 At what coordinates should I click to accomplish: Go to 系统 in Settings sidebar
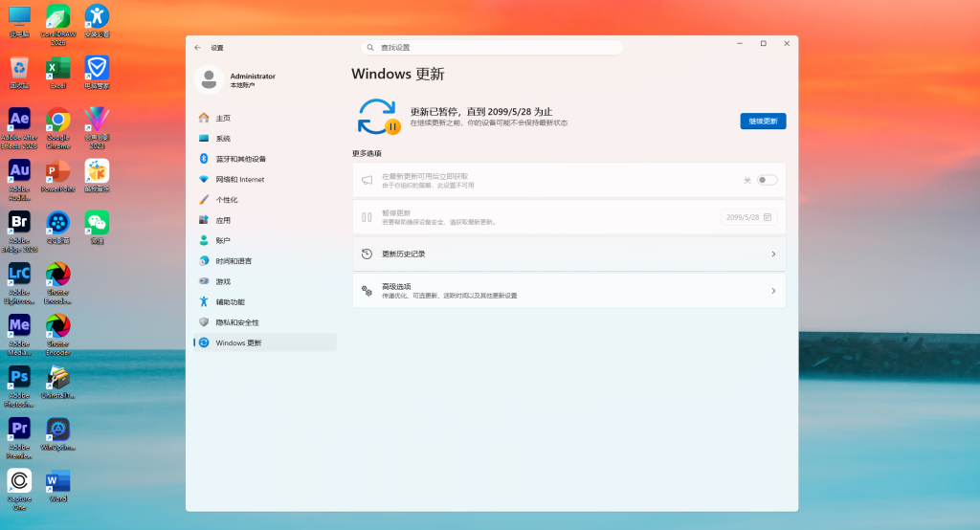point(265,138)
